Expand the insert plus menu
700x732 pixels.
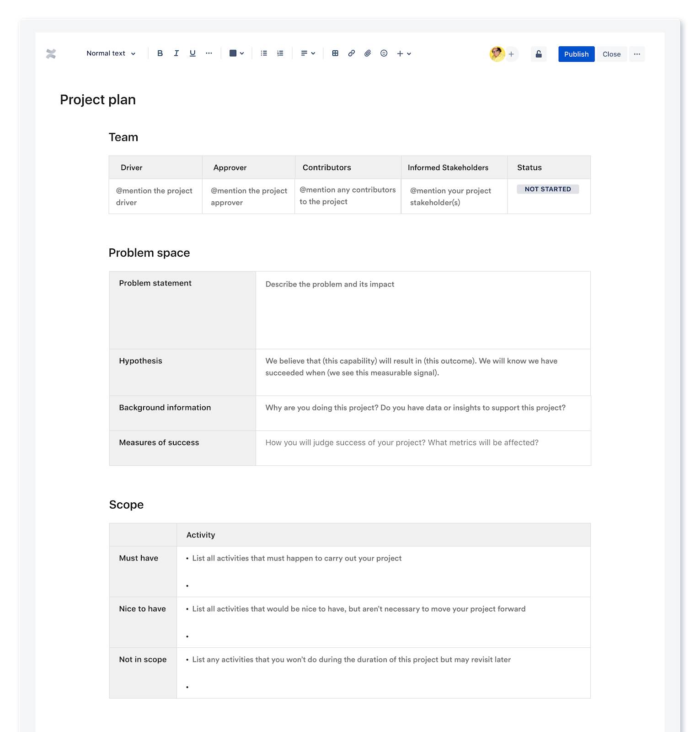404,54
